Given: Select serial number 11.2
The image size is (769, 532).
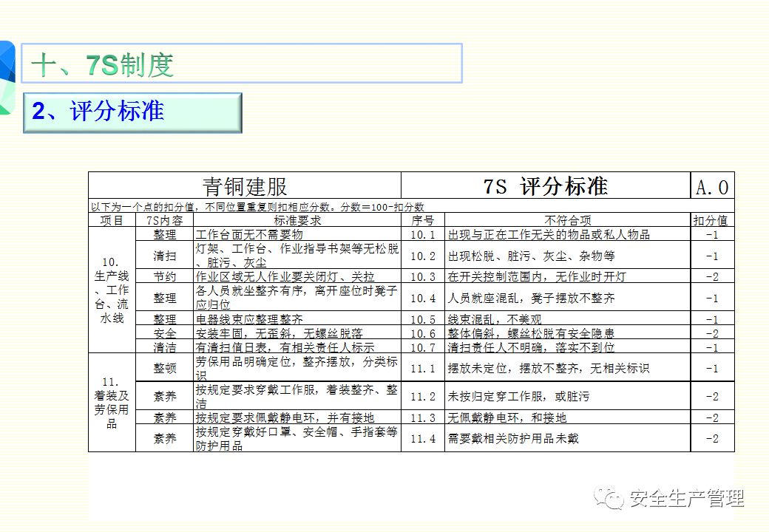Looking at the screenshot, I should point(423,397).
